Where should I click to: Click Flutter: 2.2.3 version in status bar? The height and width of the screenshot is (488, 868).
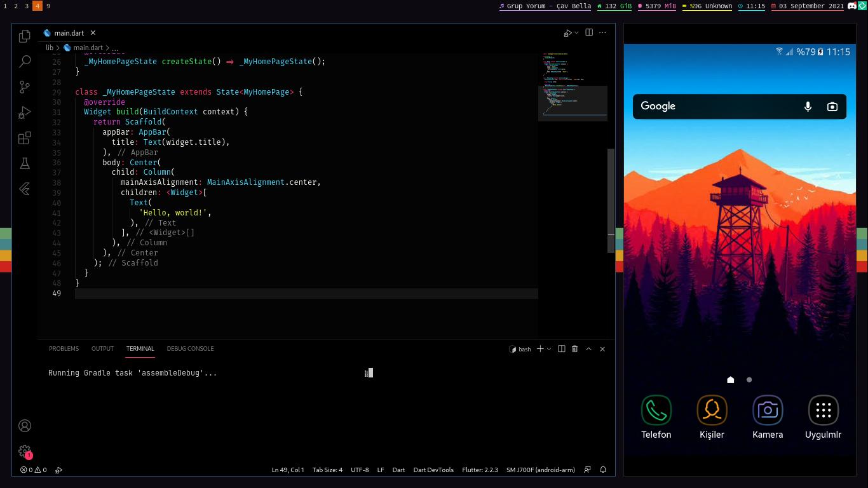480,470
